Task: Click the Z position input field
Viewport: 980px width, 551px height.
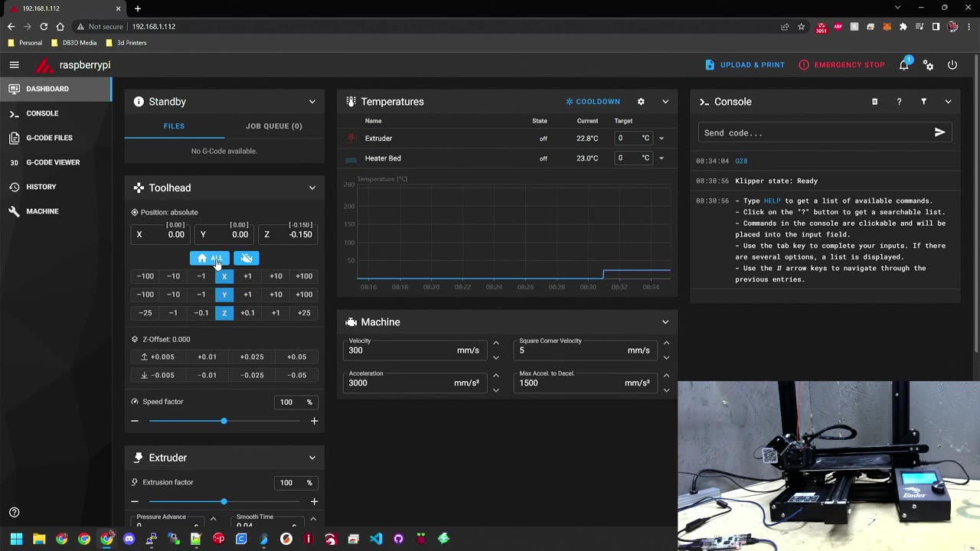Action: tap(289, 234)
